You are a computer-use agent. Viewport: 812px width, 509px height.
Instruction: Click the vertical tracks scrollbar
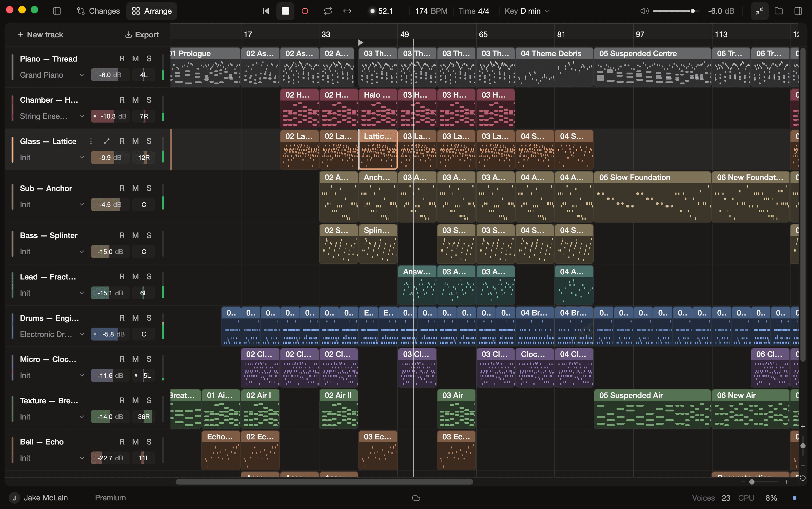tap(803, 205)
